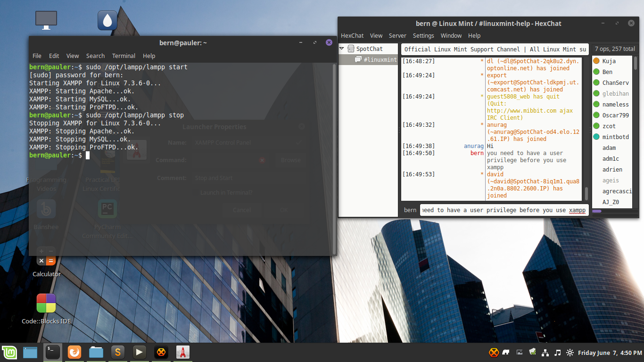Click the picture tray icon

[x=520, y=353]
